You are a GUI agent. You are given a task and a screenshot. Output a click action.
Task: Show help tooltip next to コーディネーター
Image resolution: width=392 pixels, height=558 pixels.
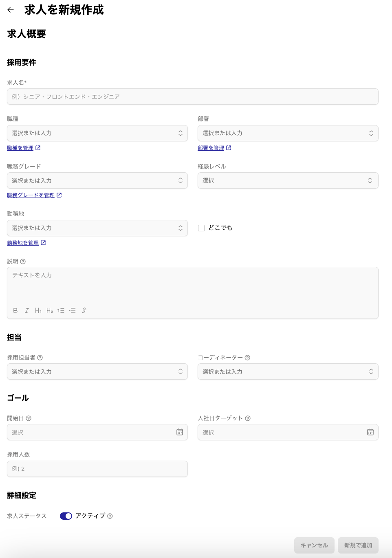pyautogui.click(x=247, y=358)
